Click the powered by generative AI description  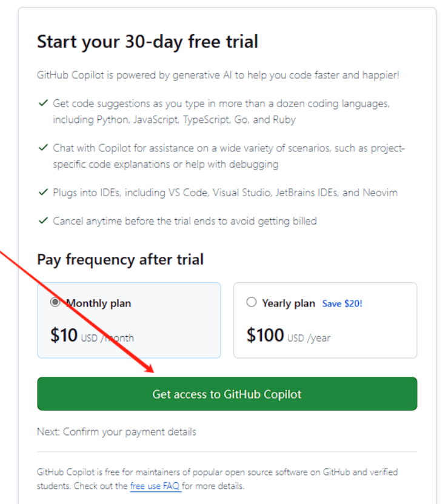coord(218,75)
